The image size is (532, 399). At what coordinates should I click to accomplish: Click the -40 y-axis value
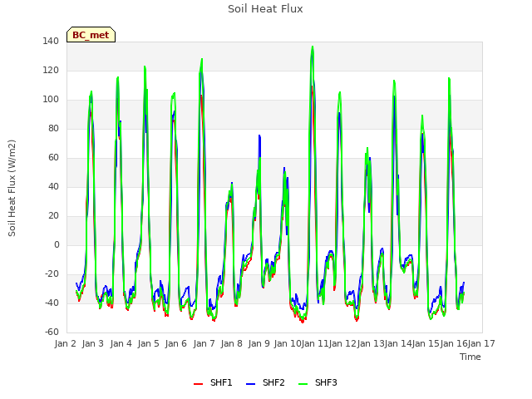[52, 303]
